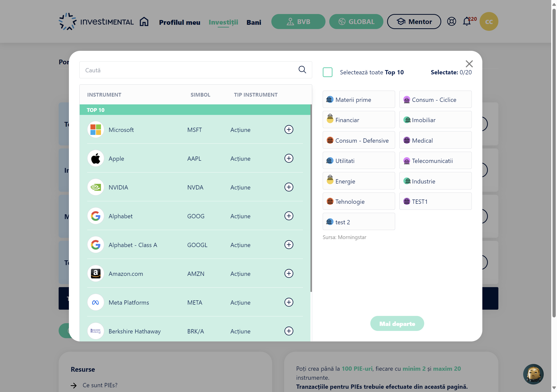Select the Consum - Ciclice sector filter
Screen dimensions: 557x392
pos(435,99)
